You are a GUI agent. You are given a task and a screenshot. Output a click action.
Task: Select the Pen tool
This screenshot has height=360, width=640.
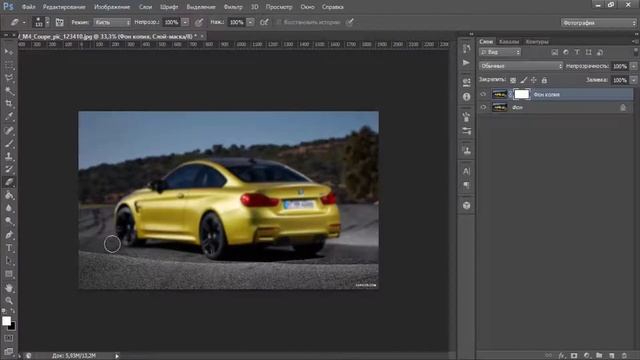(9, 235)
